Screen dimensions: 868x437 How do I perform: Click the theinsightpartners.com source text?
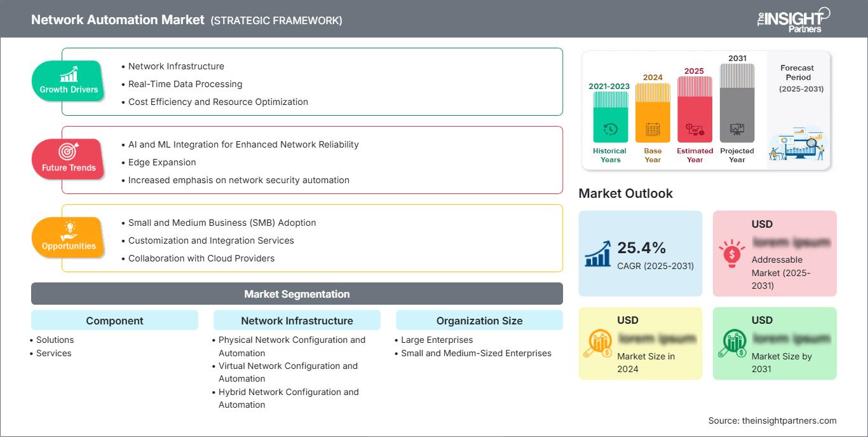(789, 420)
